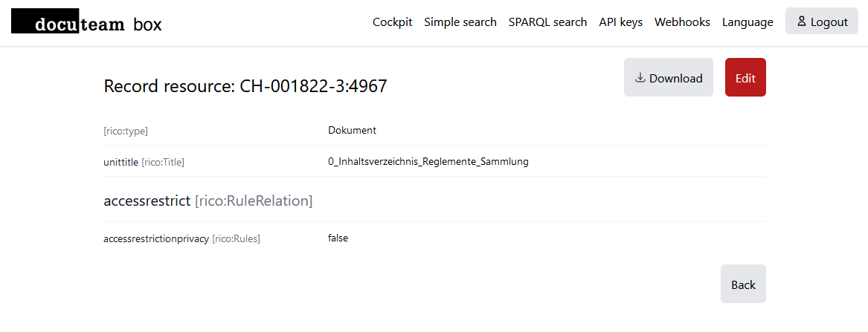
Task: Select the record resource heading CH-001822-3:4967
Action: 245,86
